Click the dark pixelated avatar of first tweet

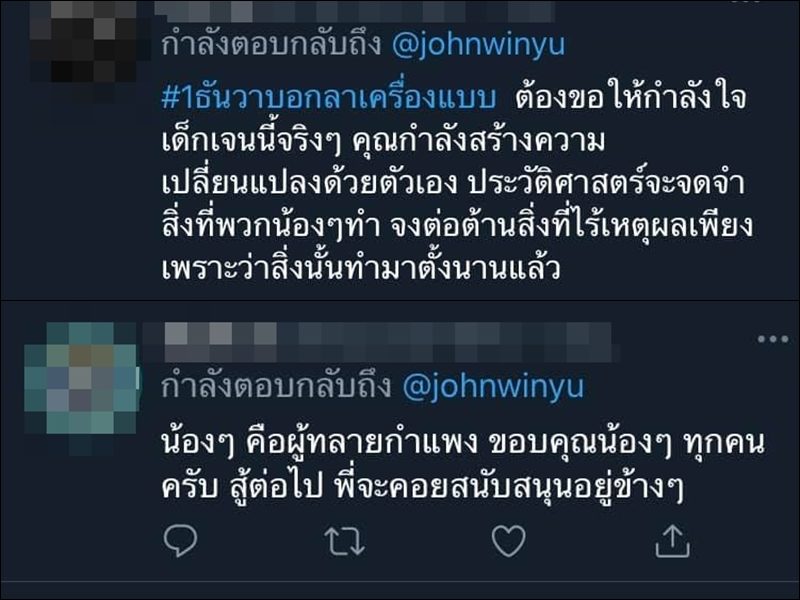pos(82,46)
